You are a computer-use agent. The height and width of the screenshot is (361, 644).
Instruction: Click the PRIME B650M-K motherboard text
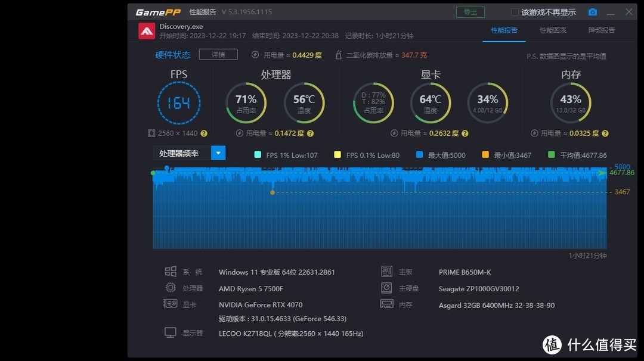465,272
